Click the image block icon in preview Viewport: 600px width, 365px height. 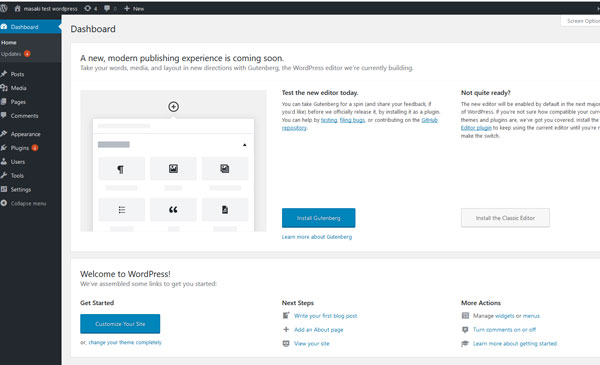click(x=173, y=169)
